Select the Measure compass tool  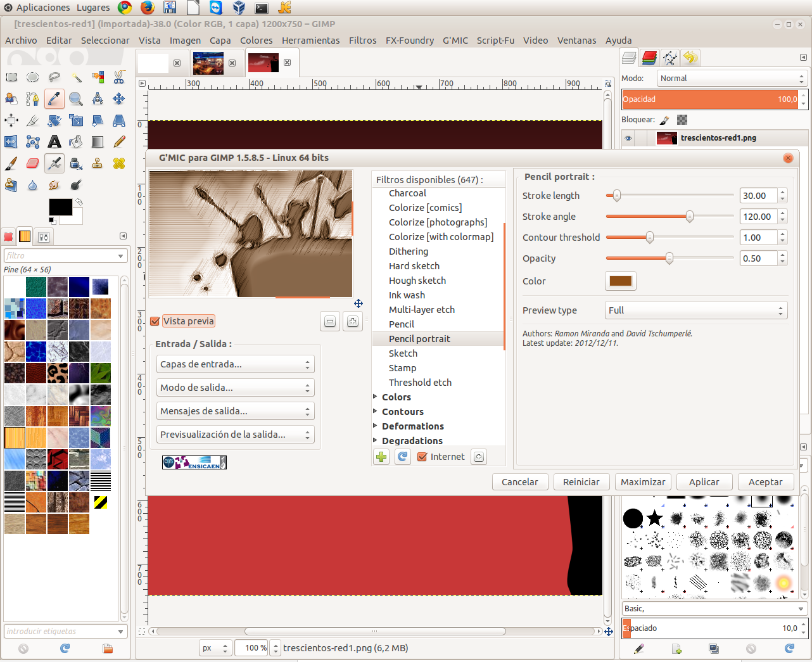(x=98, y=99)
